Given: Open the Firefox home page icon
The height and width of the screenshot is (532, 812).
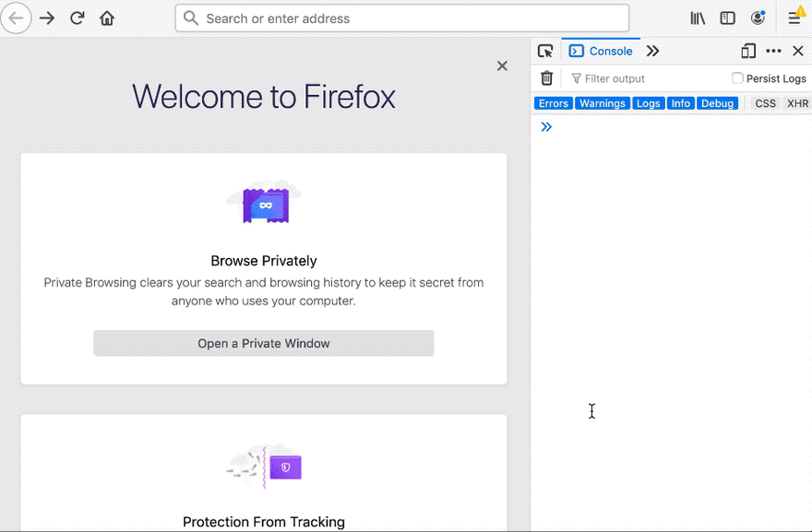Looking at the screenshot, I should 107,18.
